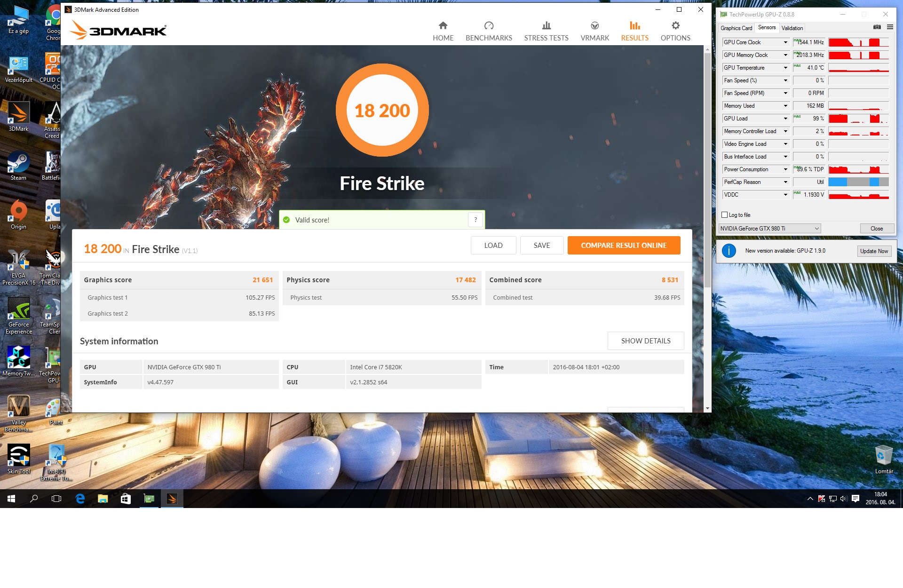The image size is (903, 588).
Task: Open the HOME section in 3DMark
Action: [x=443, y=31]
